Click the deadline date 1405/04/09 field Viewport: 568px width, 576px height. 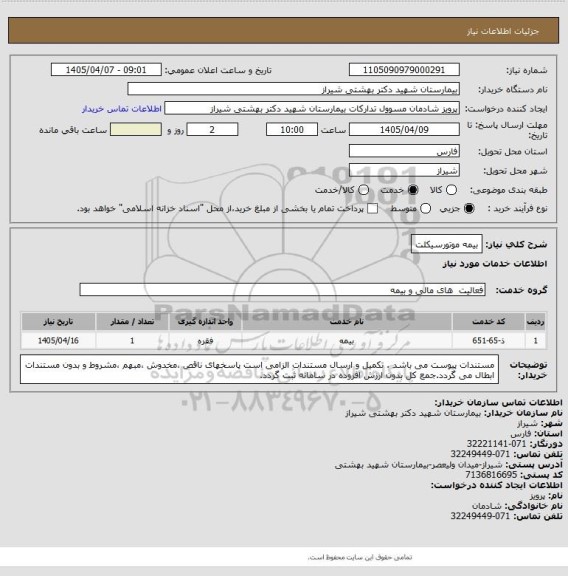[x=404, y=130]
